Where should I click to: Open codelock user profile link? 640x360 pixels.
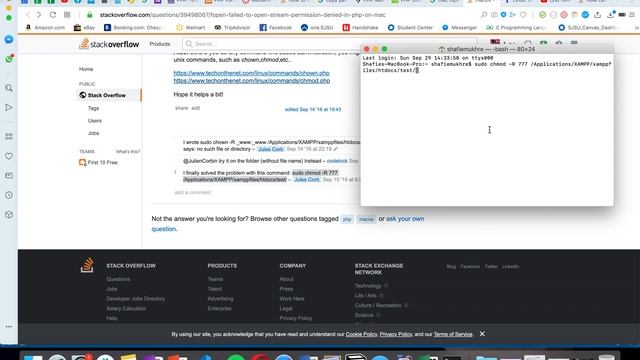click(x=337, y=161)
